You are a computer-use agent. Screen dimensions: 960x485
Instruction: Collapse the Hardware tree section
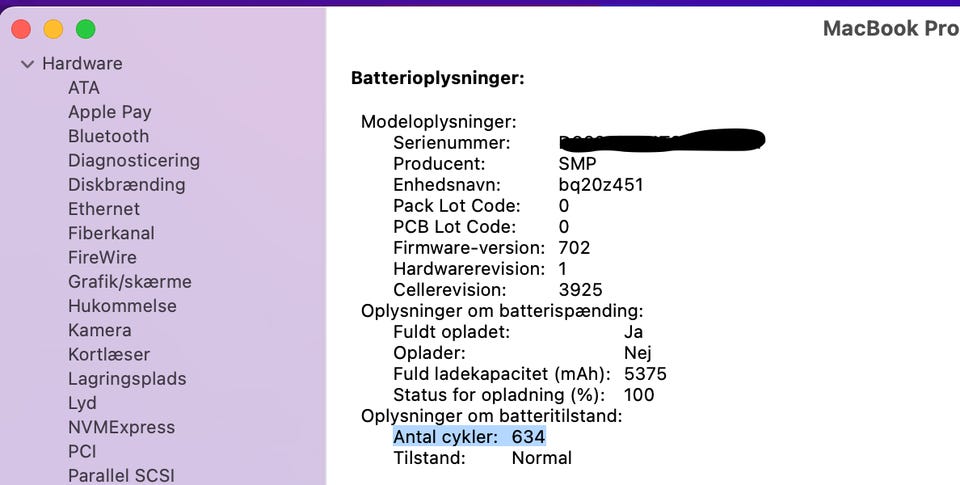(27, 64)
